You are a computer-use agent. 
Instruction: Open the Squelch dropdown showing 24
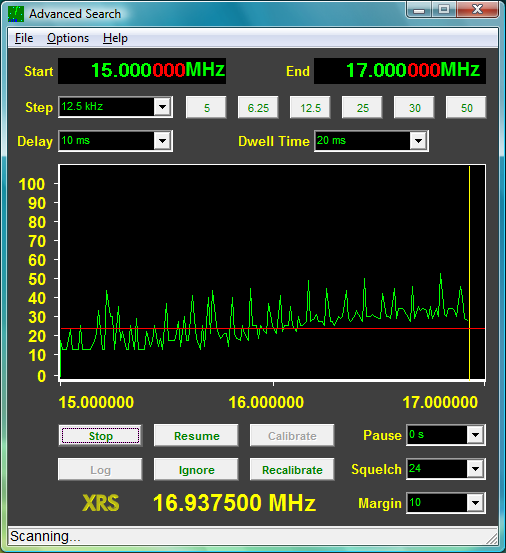coord(475,469)
